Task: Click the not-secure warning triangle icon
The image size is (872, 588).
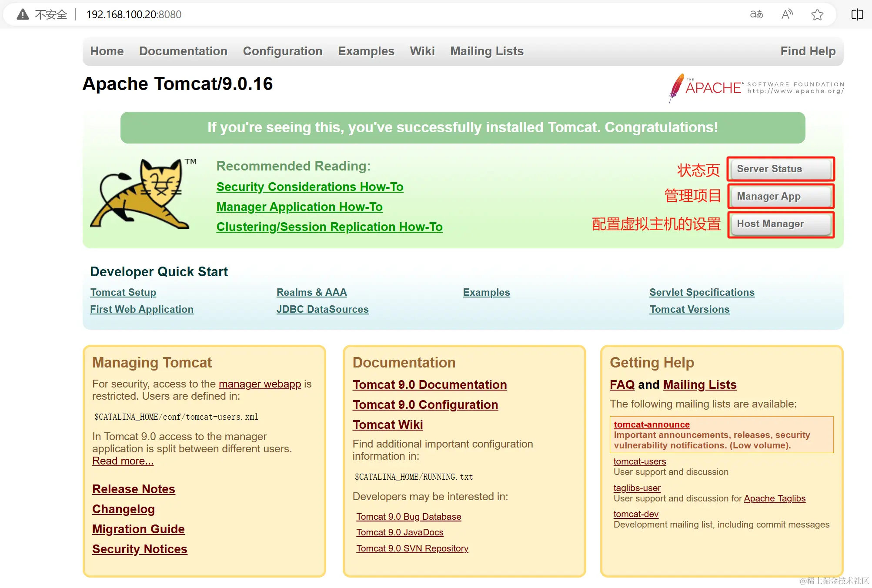Action: click(23, 14)
